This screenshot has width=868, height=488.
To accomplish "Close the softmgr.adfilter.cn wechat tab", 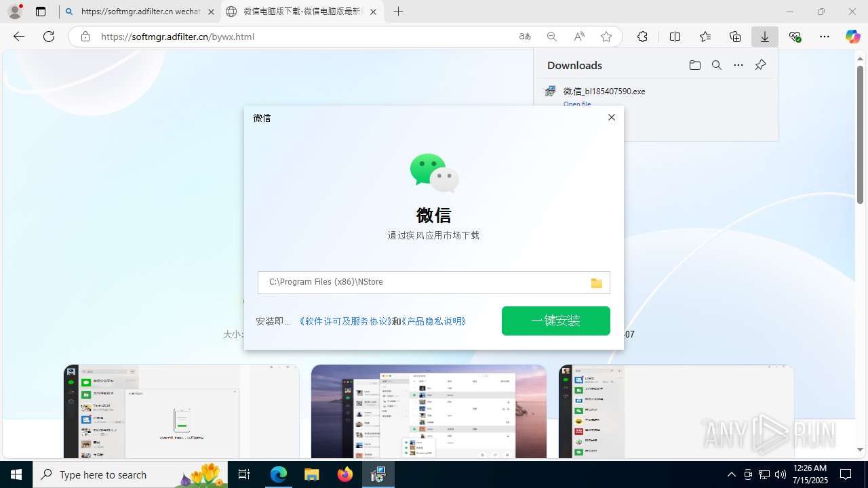I will [x=212, y=12].
